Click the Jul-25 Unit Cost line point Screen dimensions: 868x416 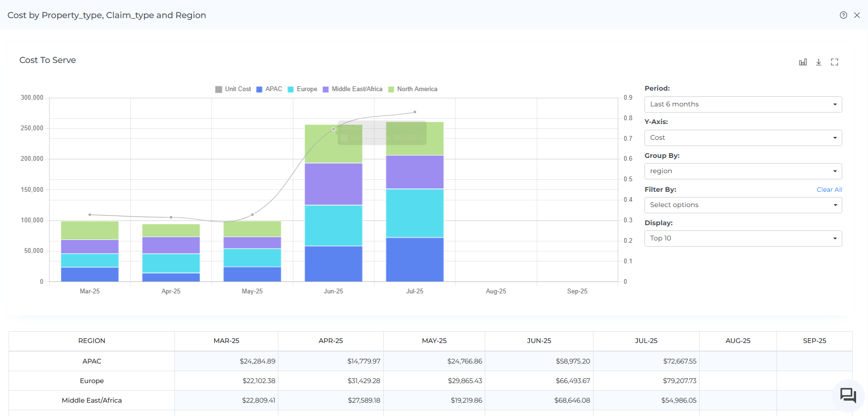click(415, 112)
